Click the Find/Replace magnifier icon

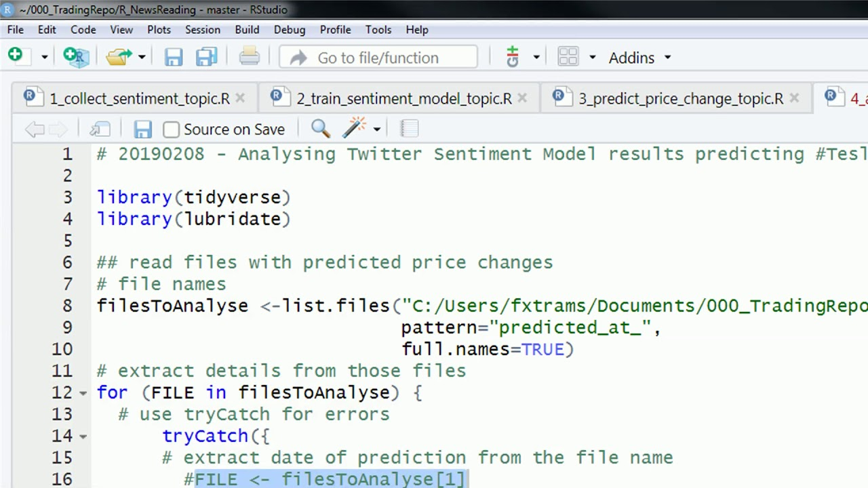pos(320,128)
